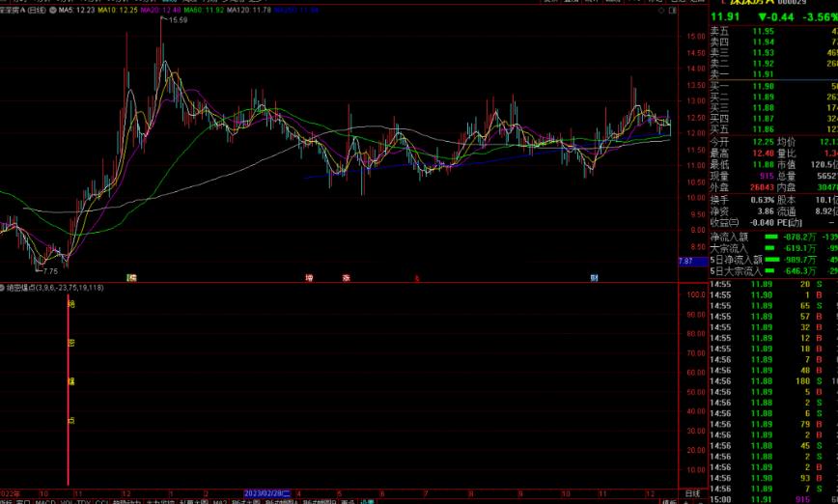This screenshot has width=838, height=504.
Task: Click the 最低 11.88 value
Action: coord(763,164)
